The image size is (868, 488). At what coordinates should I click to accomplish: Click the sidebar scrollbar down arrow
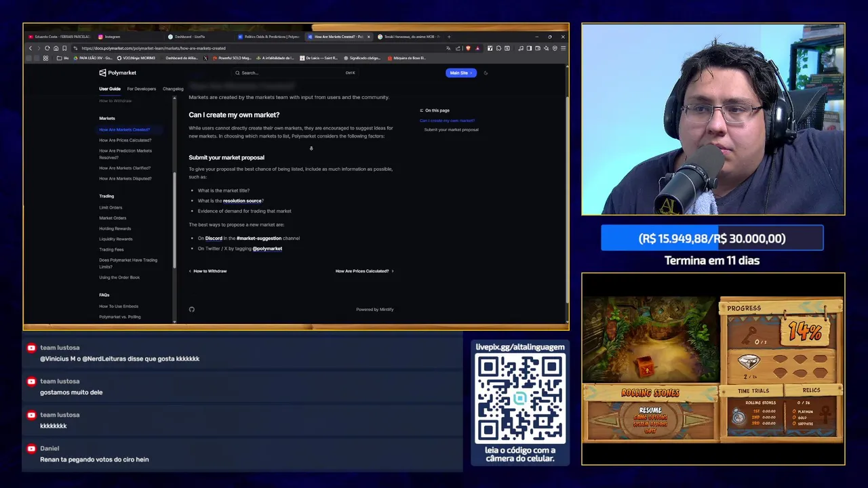coord(174,321)
